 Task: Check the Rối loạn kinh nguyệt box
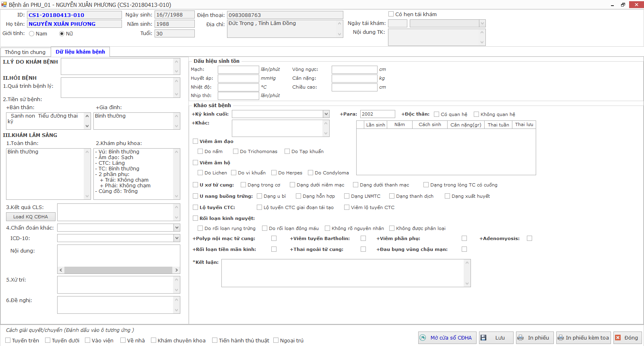[x=195, y=218]
